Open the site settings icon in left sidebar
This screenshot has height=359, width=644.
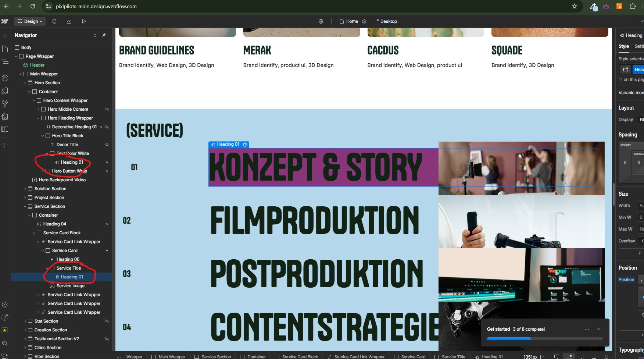point(5,305)
